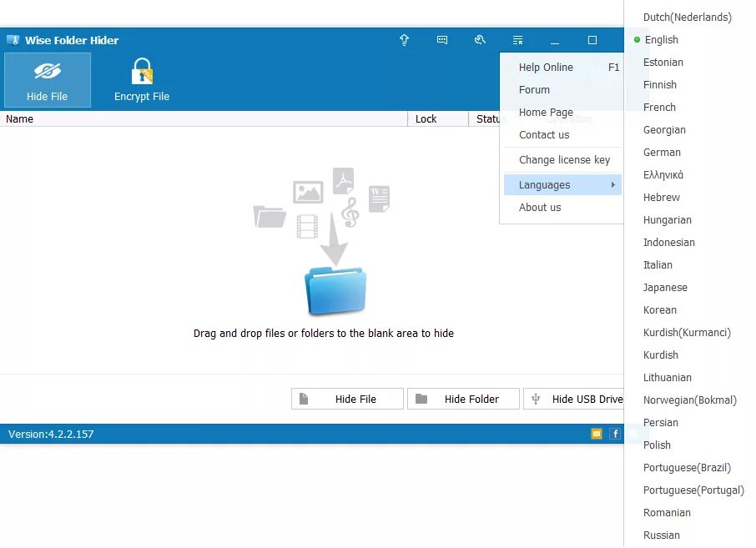Switch language to Estonian
The image size is (756, 548).
pos(663,63)
